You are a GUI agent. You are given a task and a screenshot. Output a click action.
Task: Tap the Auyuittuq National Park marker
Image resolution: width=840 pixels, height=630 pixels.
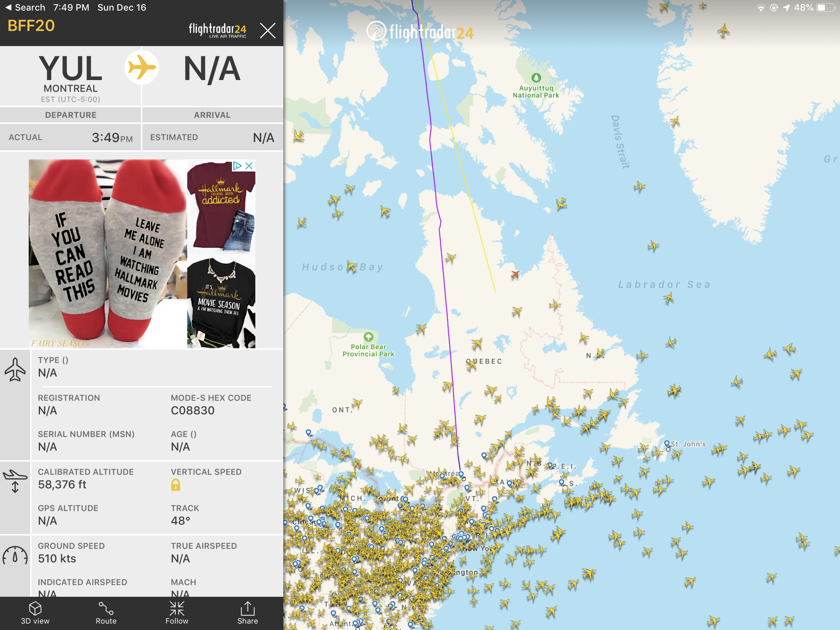pos(536,78)
